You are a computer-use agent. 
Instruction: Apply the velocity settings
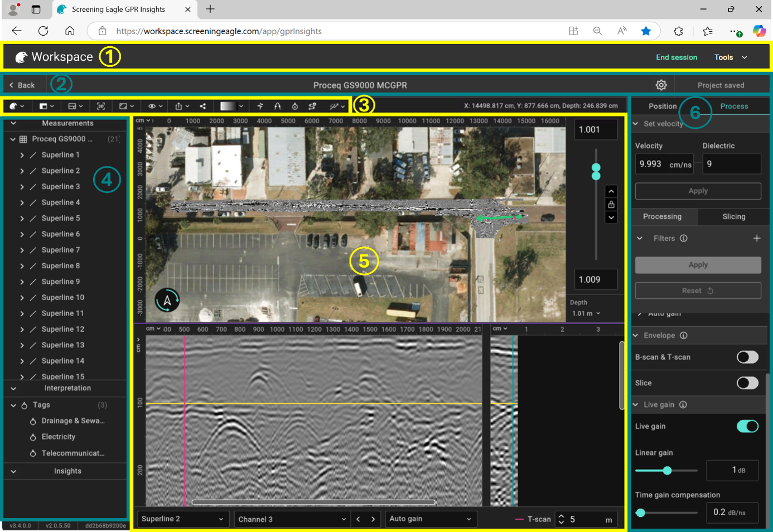698,191
